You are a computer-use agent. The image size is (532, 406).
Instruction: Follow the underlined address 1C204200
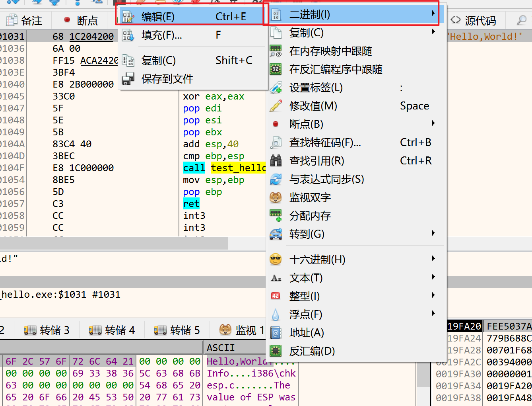pos(91,36)
